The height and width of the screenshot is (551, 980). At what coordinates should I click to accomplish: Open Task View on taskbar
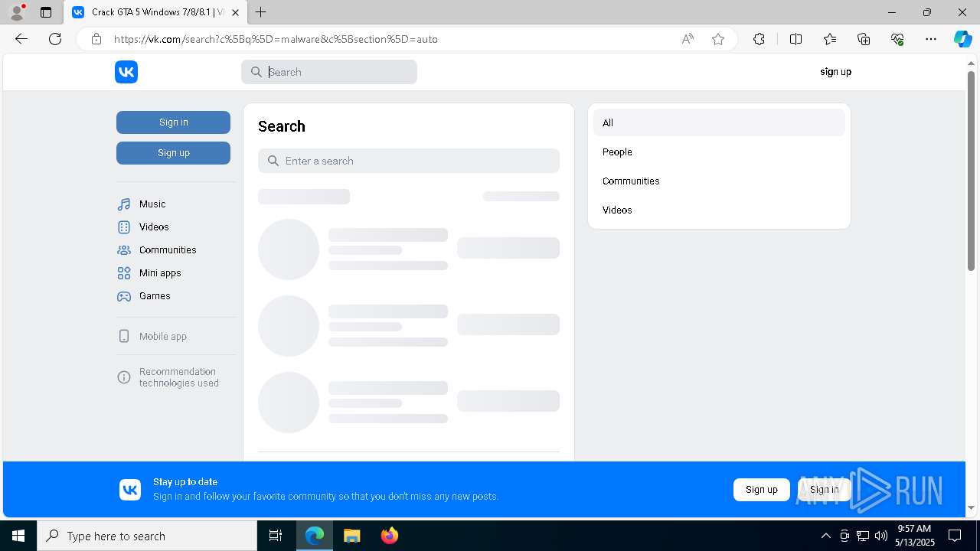pos(276,536)
